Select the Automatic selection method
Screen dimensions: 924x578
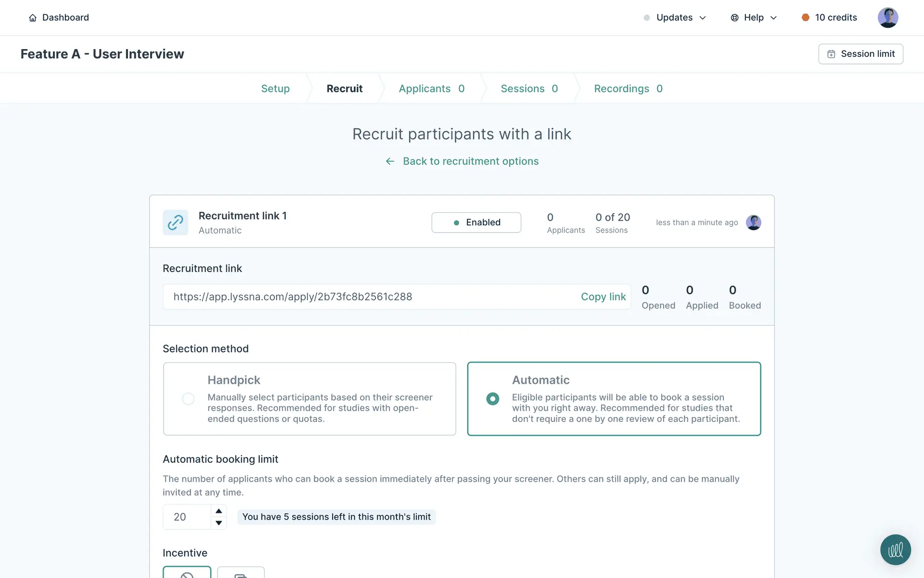(493, 399)
